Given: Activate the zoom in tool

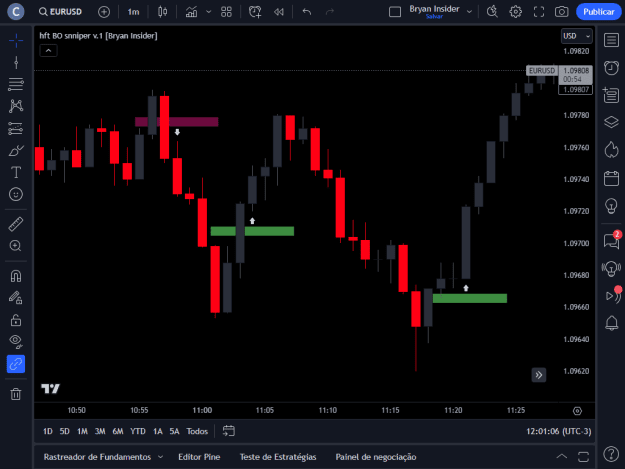Looking at the screenshot, I should coord(16,246).
